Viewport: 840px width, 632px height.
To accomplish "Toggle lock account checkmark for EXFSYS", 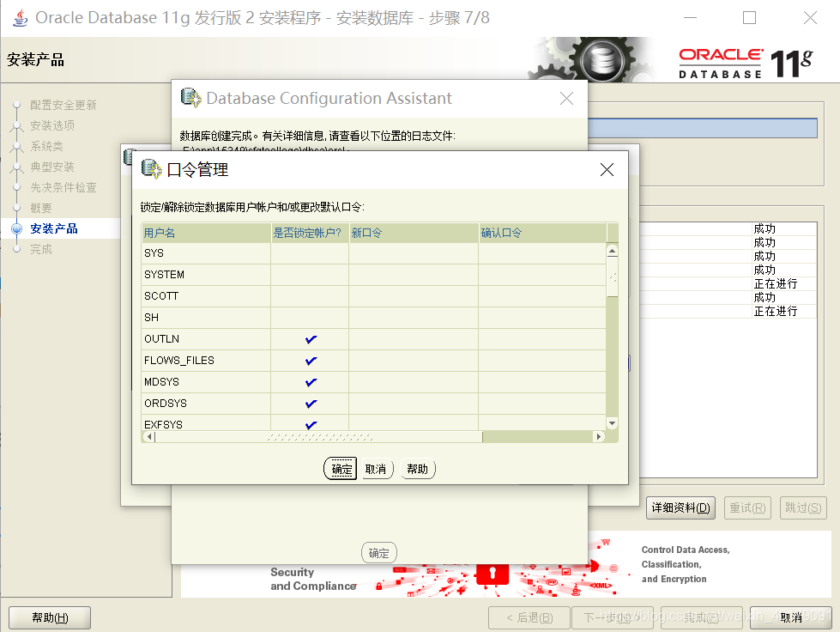I will coord(311,424).
